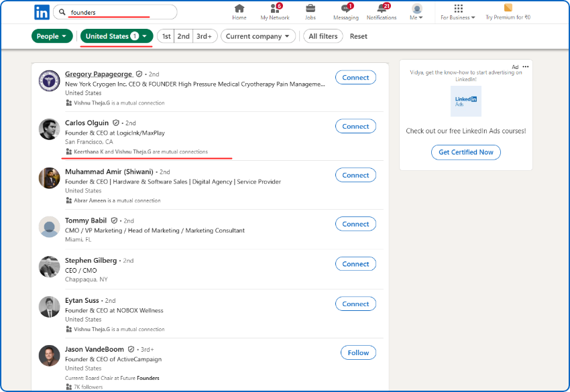
Task: Open the Home navigation icon
Action: click(239, 12)
